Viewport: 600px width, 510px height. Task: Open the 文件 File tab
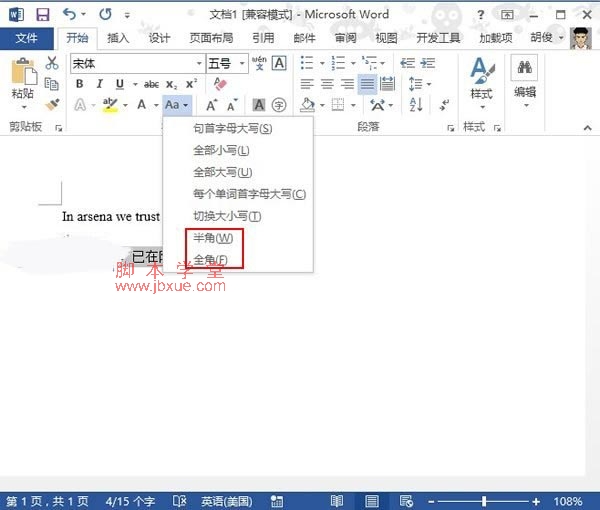[26, 38]
